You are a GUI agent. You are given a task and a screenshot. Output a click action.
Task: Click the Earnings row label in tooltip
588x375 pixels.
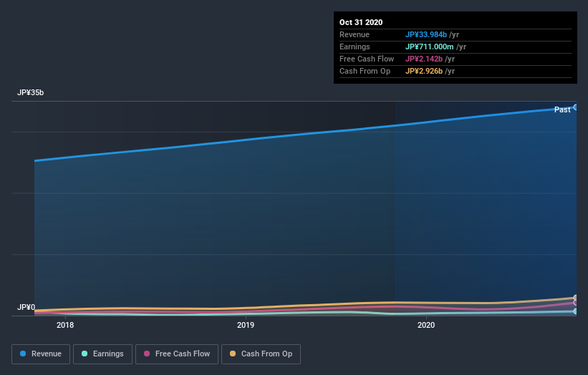355,47
